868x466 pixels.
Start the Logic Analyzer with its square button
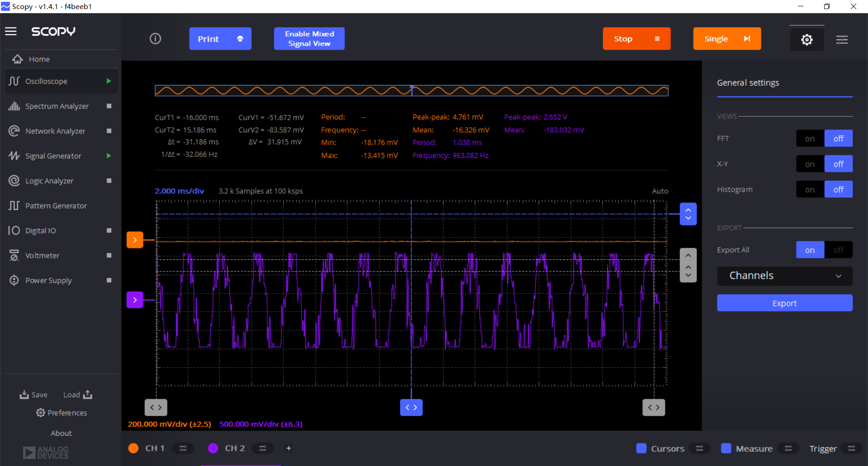pyautogui.click(x=109, y=181)
